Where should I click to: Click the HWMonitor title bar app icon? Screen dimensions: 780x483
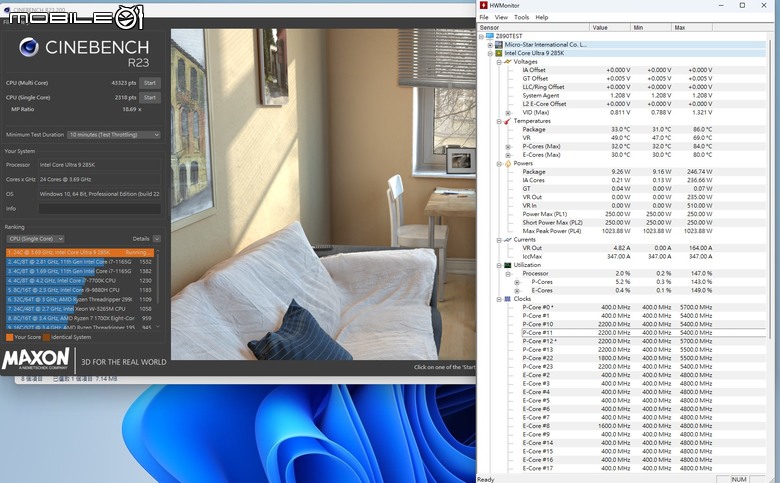(x=484, y=5)
